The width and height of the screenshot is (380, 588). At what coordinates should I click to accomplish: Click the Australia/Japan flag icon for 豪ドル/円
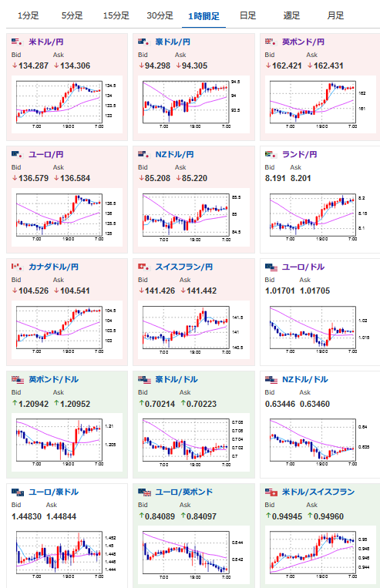click(x=143, y=42)
